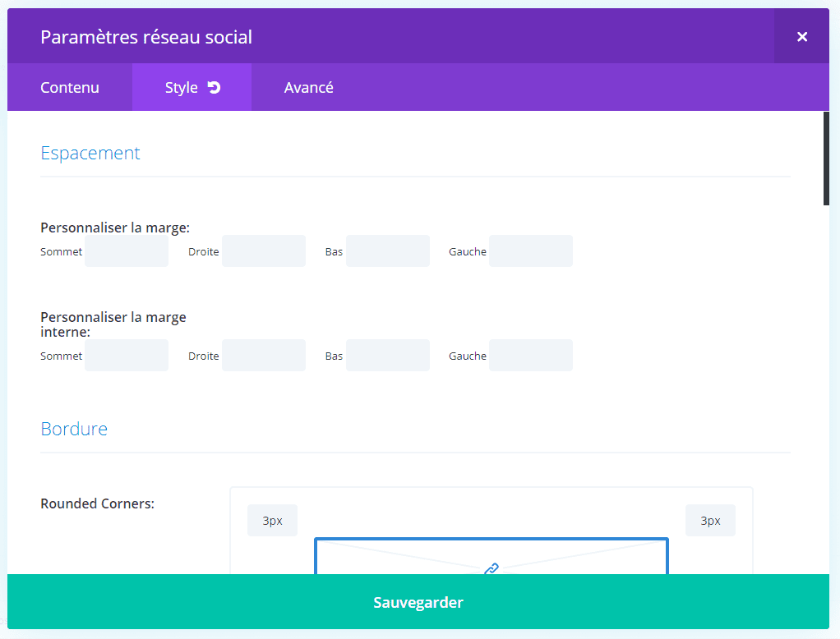Click the reset arrow icon on Style tab
The height and width of the screenshot is (639, 840).
[x=215, y=87]
